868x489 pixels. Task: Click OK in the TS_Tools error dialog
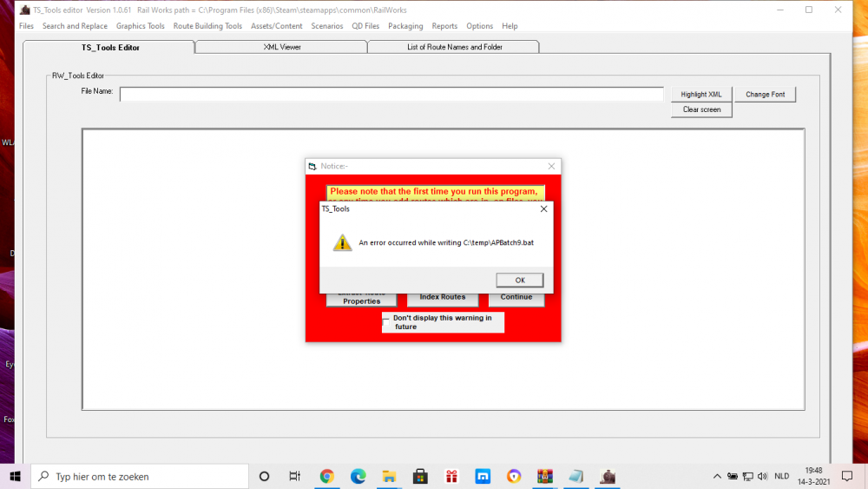pyautogui.click(x=520, y=280)
